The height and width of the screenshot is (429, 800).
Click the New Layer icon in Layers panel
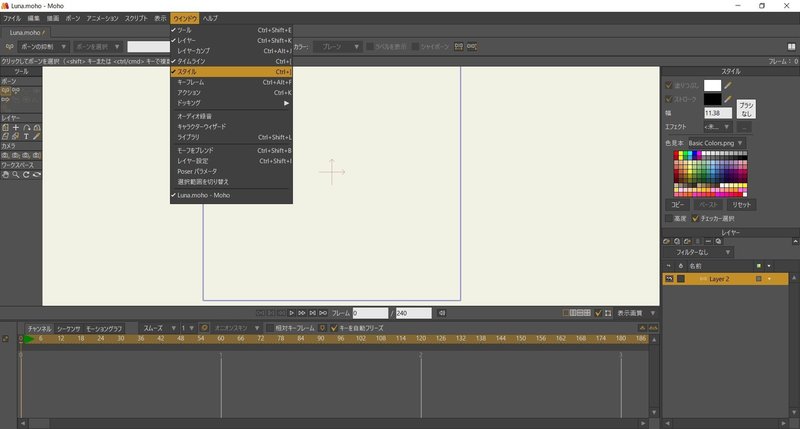[x=666, y=241]
